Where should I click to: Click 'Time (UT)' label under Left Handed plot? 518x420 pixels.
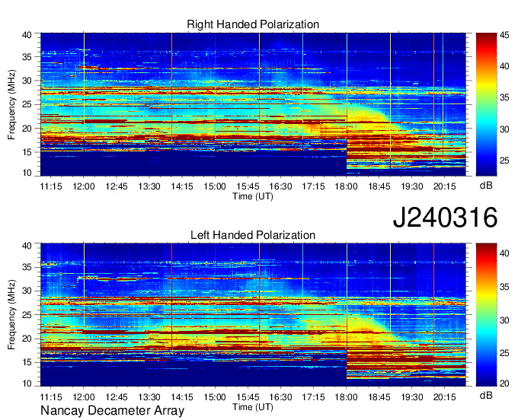(x=253, y=407)
